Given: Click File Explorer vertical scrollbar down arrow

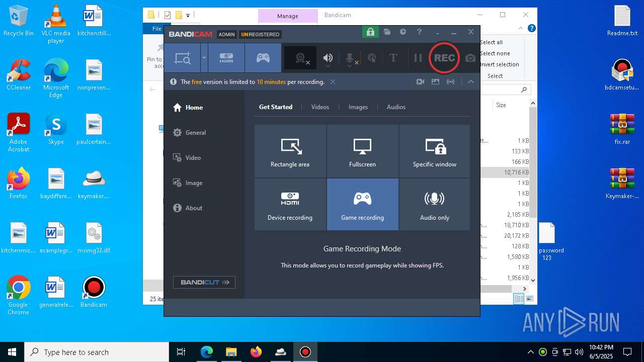Looking at the screenshot, I should [x=533, y=280].
